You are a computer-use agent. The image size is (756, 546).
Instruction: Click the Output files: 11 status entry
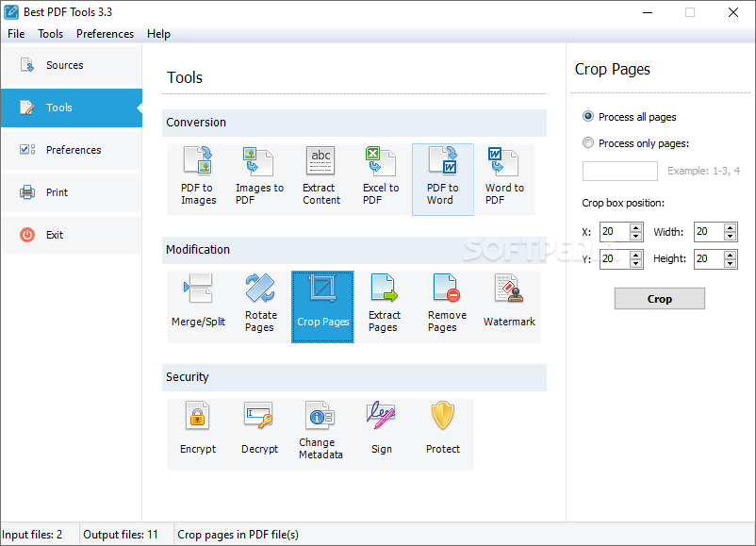pyautogui.click(x=121, y=535)
